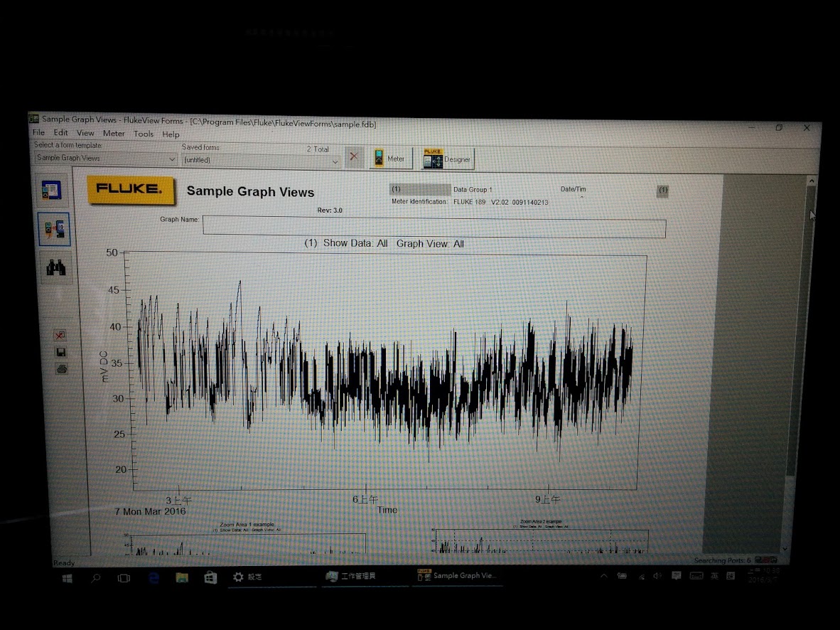Click the 英 input language tray indicator
This screenshot has height=630, width=840.
(714, 576)
